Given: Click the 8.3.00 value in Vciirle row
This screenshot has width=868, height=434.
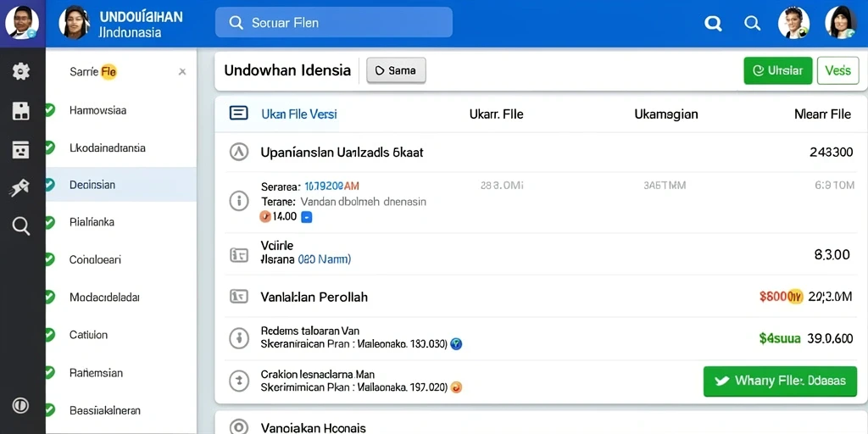Looking at the screenshot, I should click(x=832, y=254).
